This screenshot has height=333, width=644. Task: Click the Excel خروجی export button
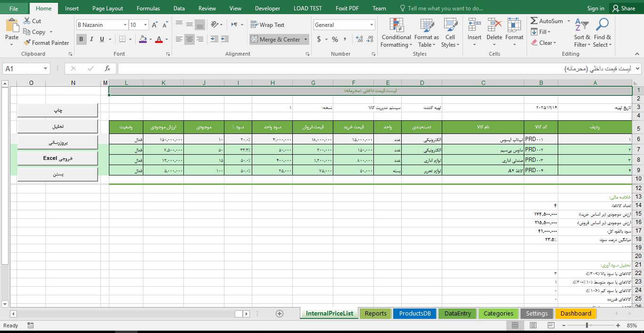58,158
